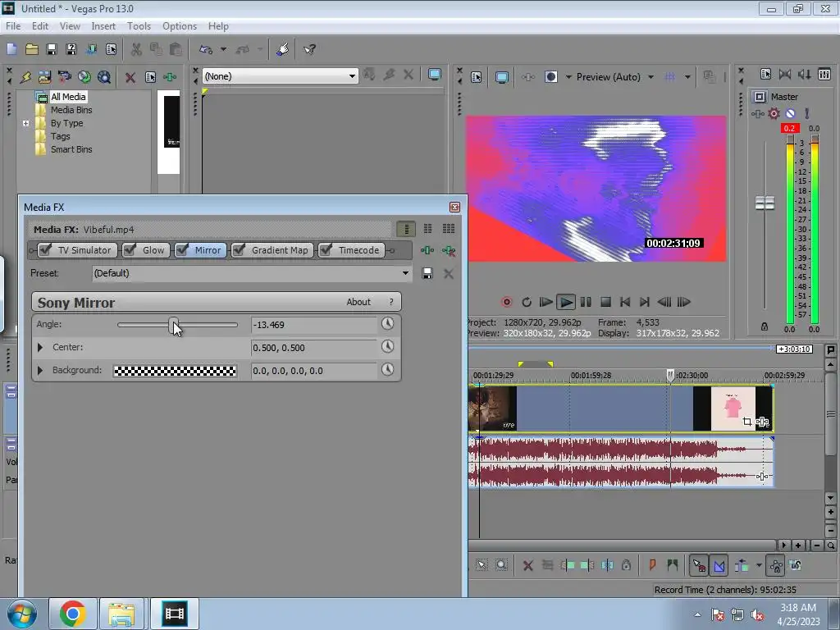Open the Edit menu
Image resolution: width=840 pixels, height=630 pixels.
[x=39, y=25]
